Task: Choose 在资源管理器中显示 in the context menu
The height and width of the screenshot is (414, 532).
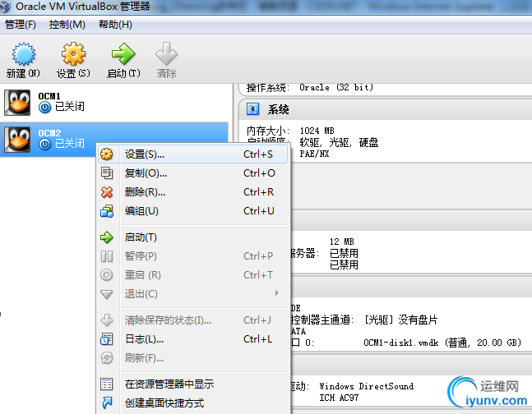Action: click(192, 384)
